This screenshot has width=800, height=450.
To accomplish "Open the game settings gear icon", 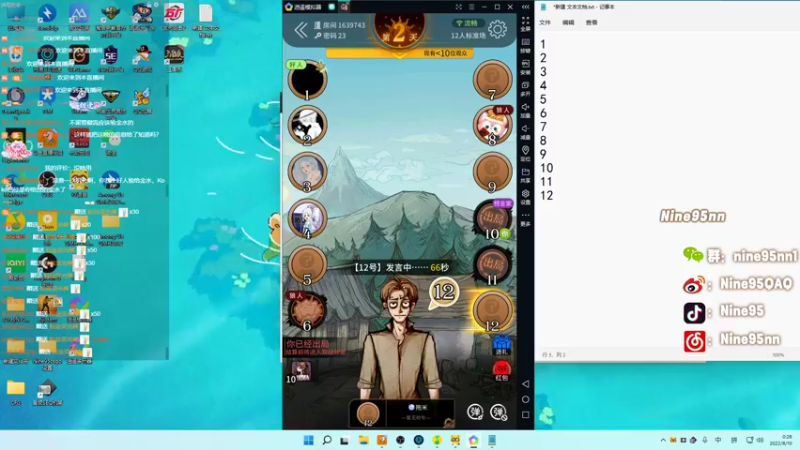I will (x=497, y=30).
